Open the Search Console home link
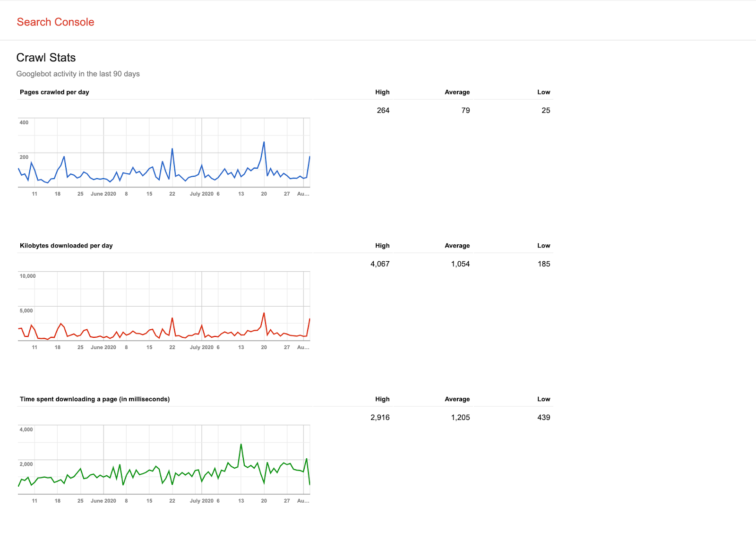The height and width of the screenshot is (540, 756). click(x=55, y=22)
